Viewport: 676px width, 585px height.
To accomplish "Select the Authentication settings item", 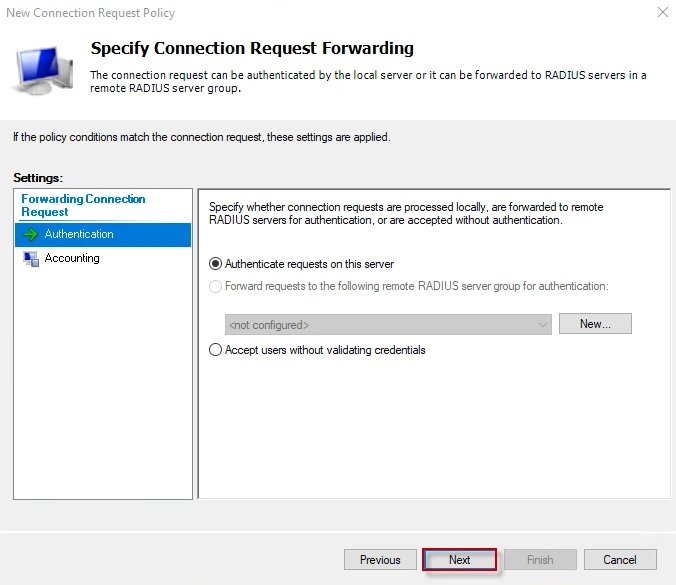I will pyautogui.click(x=79, y=234).
